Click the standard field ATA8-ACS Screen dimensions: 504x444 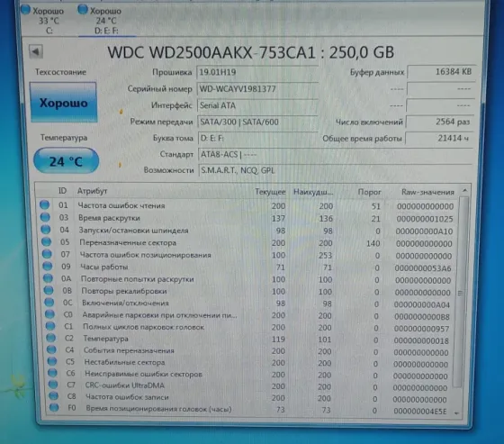coord(336,155)
